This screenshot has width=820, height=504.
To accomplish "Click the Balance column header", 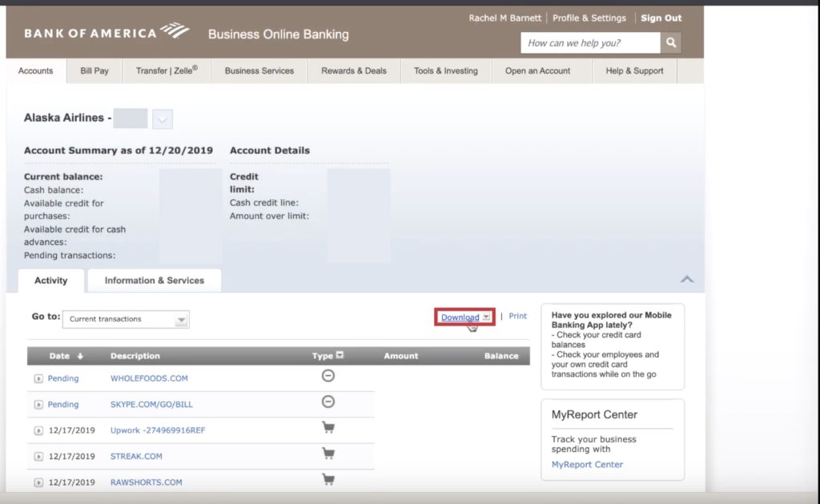I will point(501,356).
